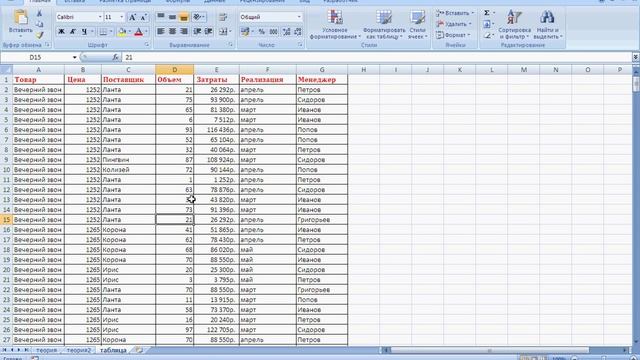The width and height of the screenshot is (640, 360).
Task: Open Find and Select (Найти и выделить)
Action: click(x=547, y=24)
